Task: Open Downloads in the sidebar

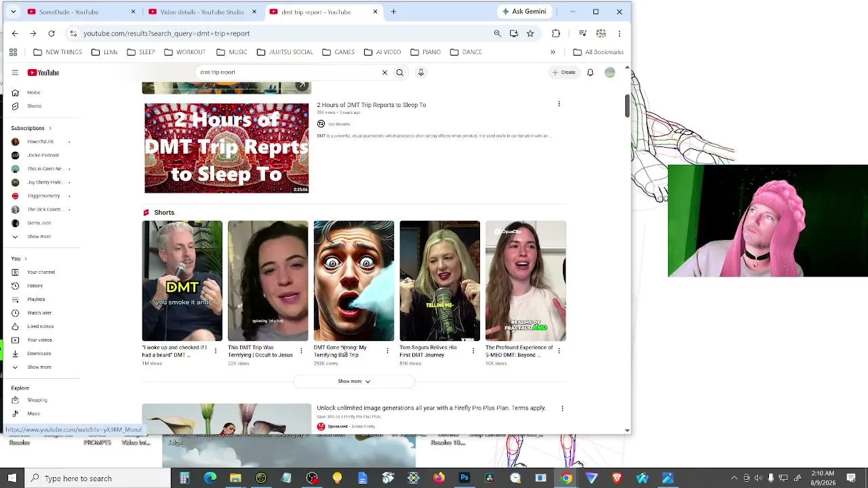Action: click(39, 353)
